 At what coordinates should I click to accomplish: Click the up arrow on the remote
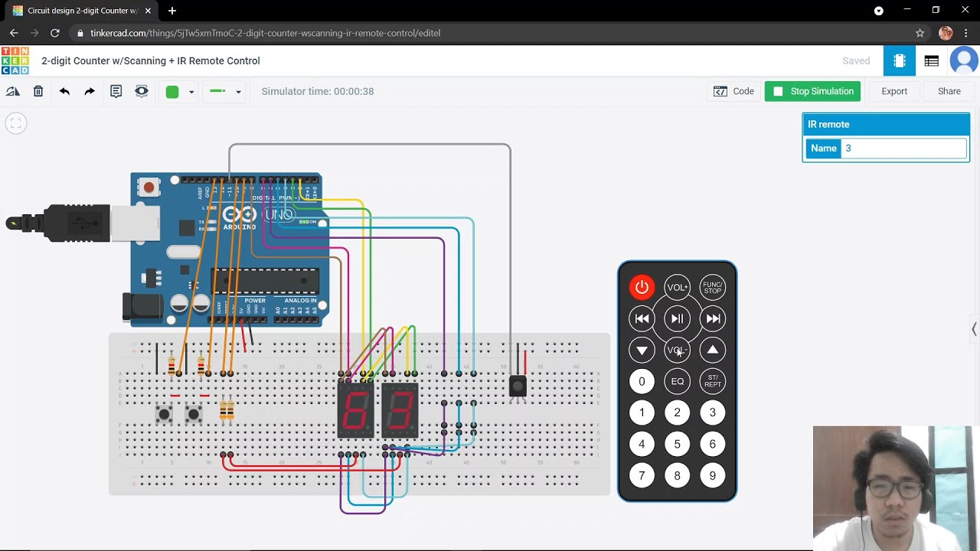coord(713,350)
